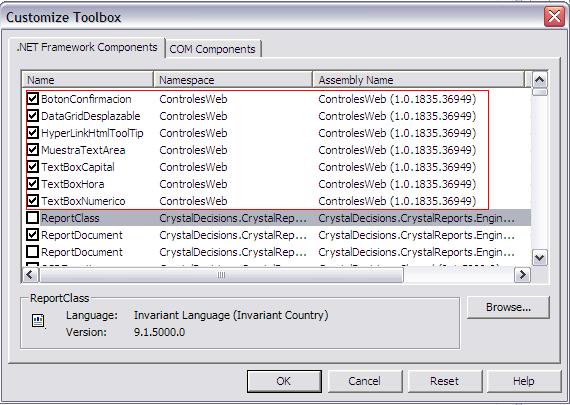Sort by the Namespace column header
The height and width of the screenshot is (405, 570).
[x=233, y=80]
